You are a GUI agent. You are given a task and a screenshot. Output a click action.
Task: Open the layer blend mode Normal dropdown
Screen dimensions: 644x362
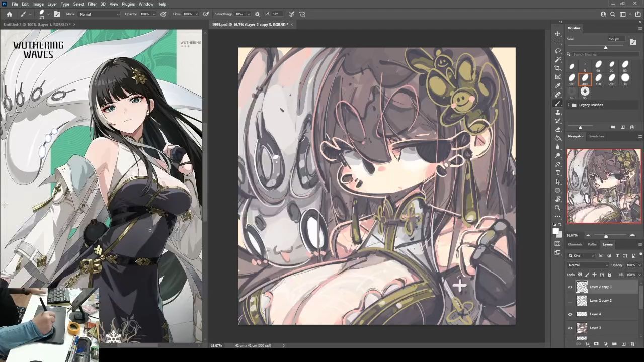coord(588,265)
